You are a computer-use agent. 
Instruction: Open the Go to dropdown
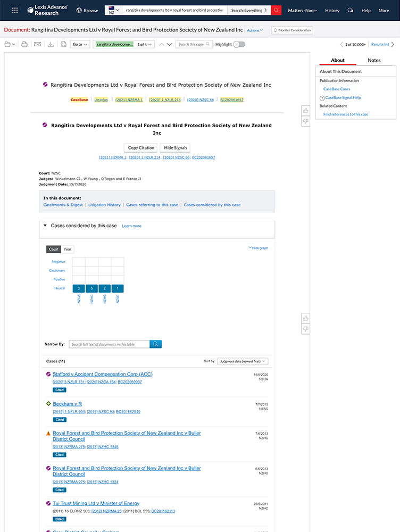80,44
